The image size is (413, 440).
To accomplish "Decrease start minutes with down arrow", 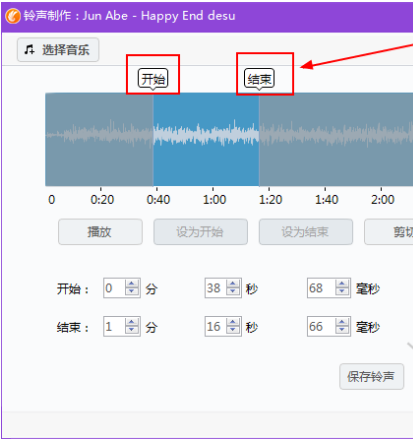I will [132, 292].
